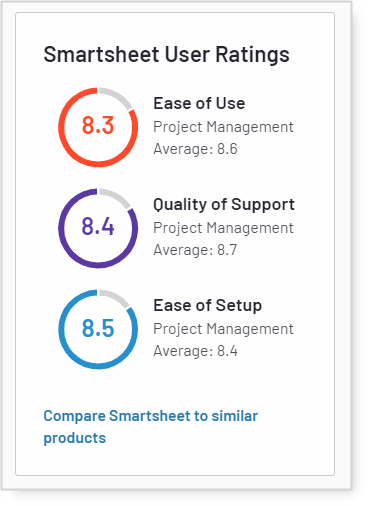Click Average: 8.4 text under Ease of Setup
Image resolution: width=368 pixels, height=506 pixels.
195,351
